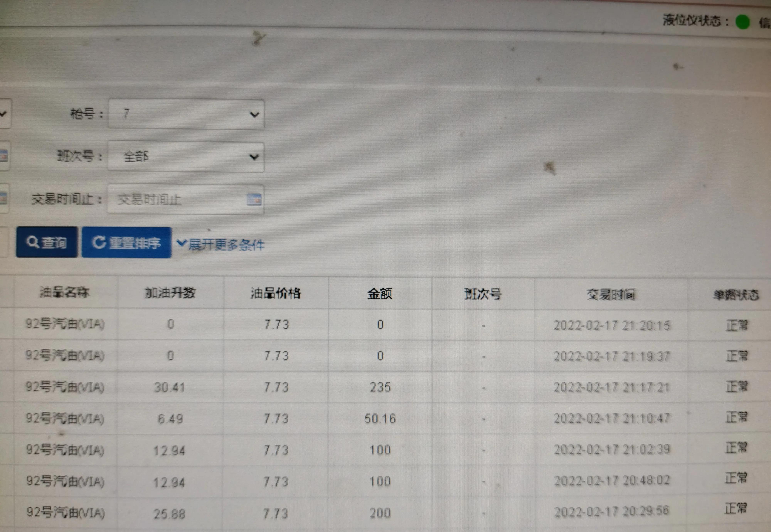Click the 查询 search button

click(x=47, y=242)
